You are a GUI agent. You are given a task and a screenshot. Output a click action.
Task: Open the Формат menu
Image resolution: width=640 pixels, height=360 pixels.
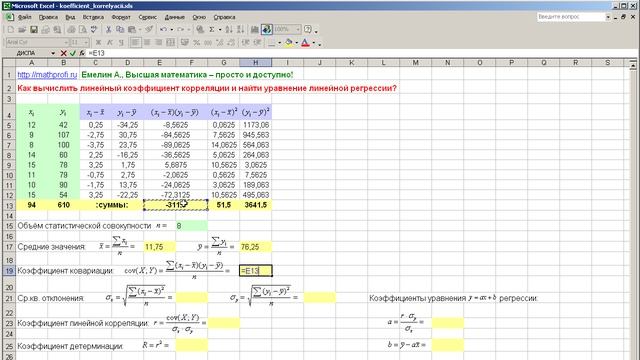(121, 17)
